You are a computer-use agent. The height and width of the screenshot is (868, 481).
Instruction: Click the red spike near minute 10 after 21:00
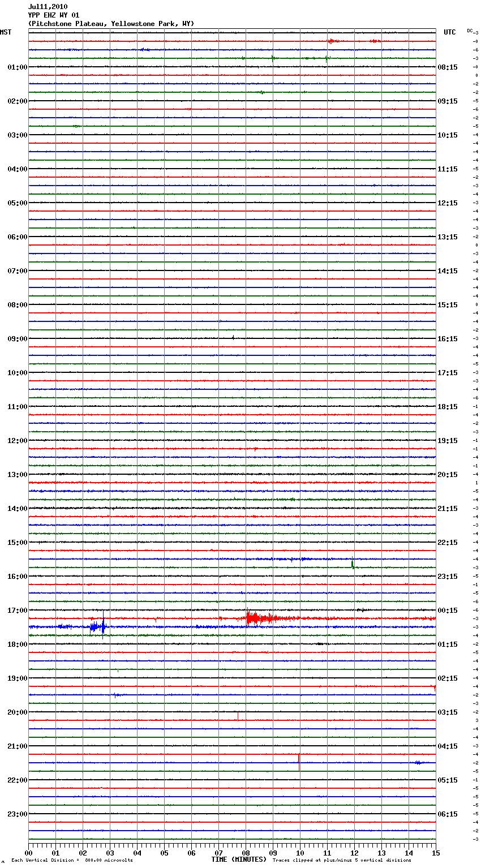point(299,762)
